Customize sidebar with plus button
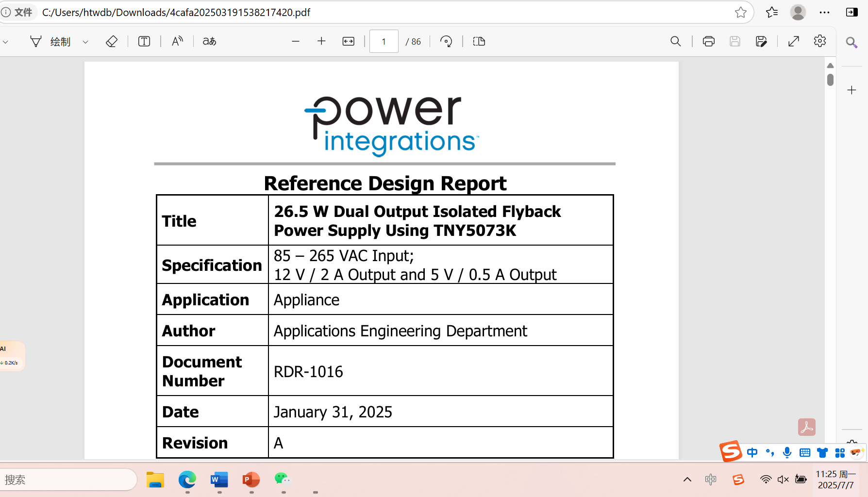This screenshot has height=497, width=868. 851,90
